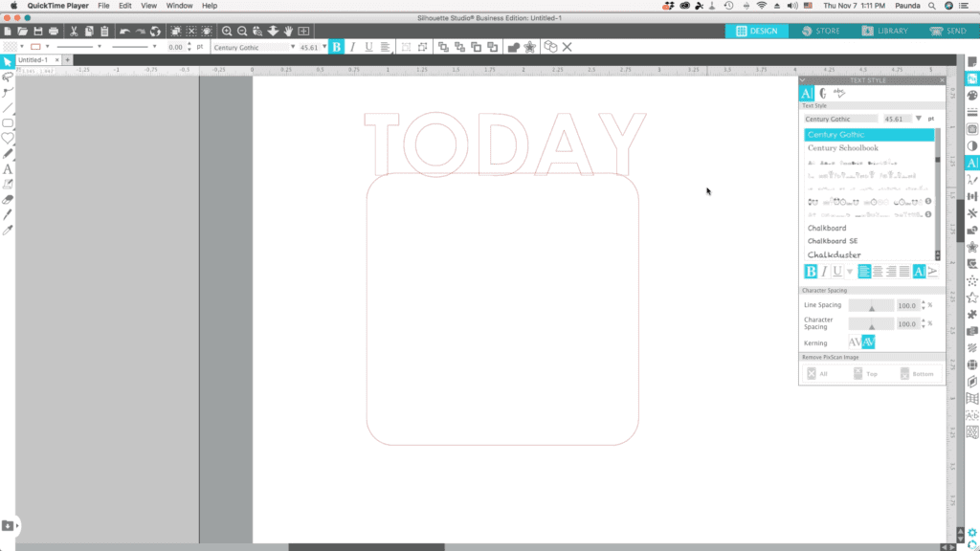Open the Window menu in the menu bar
980x551 pixels.
[178, 5]
